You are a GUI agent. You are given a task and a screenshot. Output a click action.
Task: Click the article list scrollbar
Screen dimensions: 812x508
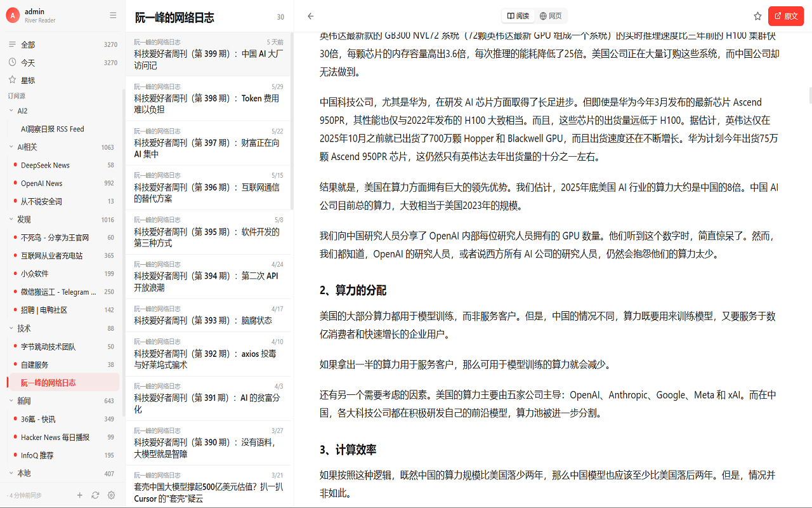292,121
